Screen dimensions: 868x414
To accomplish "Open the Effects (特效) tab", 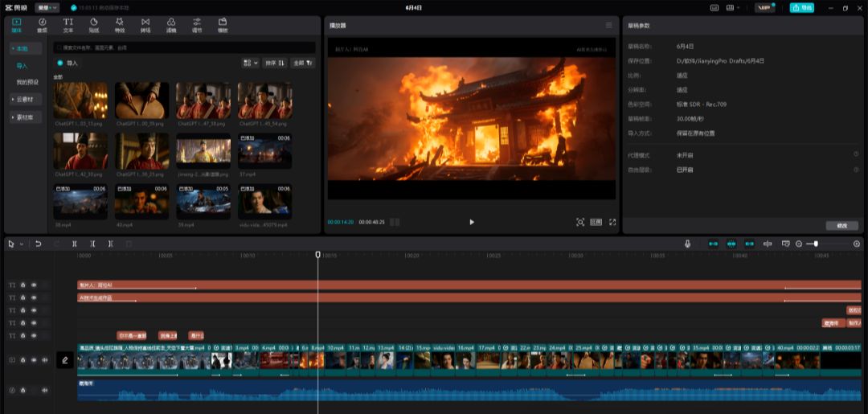I will 120,25.
